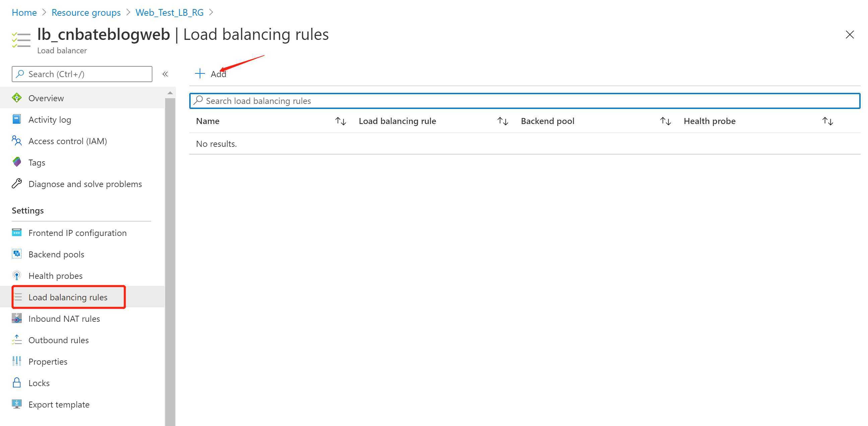Open Access control (IAM) menu item
The width and height of the screenshot is (868, 426).
coord(82,140)
